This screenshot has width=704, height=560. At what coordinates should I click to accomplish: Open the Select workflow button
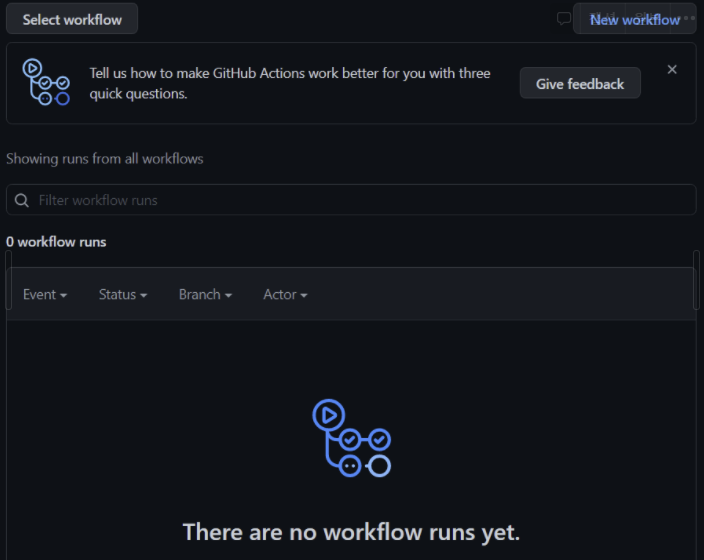click(x=72, y=19)
